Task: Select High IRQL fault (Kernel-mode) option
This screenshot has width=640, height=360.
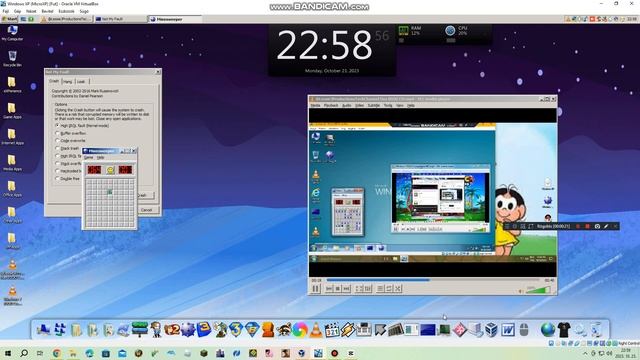Action: [82, 126]
